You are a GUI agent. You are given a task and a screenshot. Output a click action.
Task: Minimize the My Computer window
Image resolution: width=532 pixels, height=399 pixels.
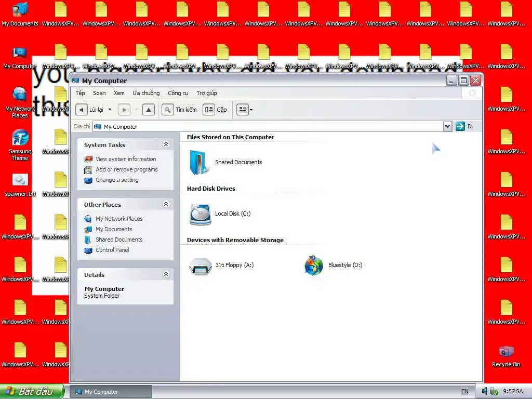tap(451, 81)
